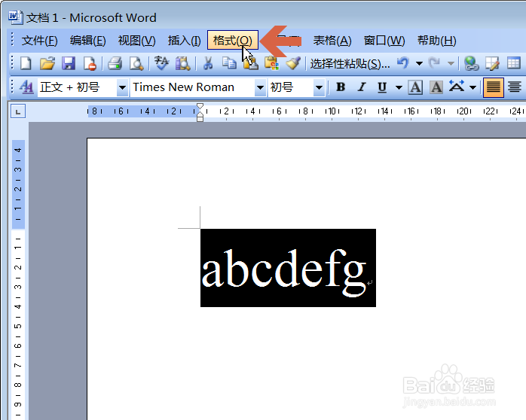Expand the font size 初号 list

(x=319, y=87)
